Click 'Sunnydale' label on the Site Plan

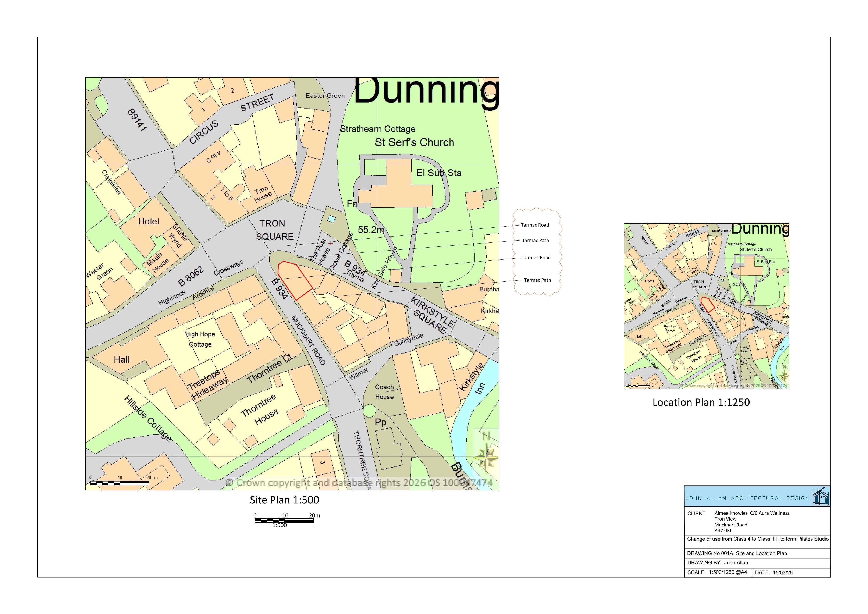[x=409, y=339]
